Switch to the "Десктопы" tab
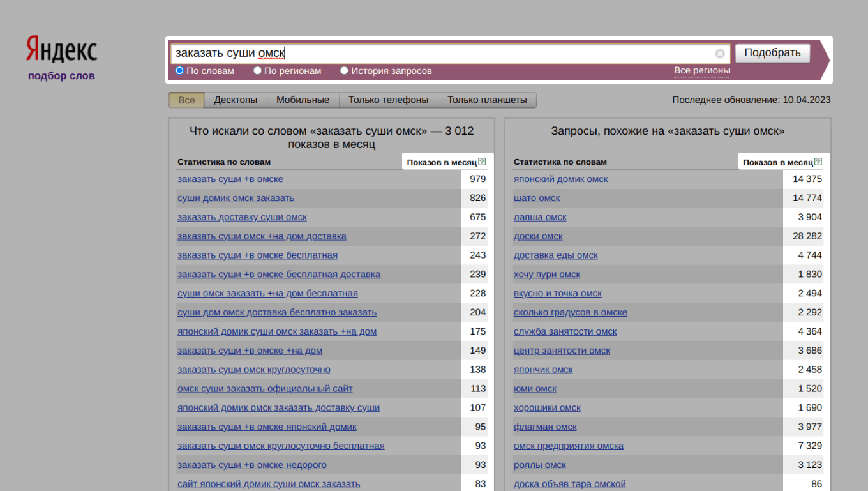The height and width of the screenshot is (491, 868). [x=236, y=100]
